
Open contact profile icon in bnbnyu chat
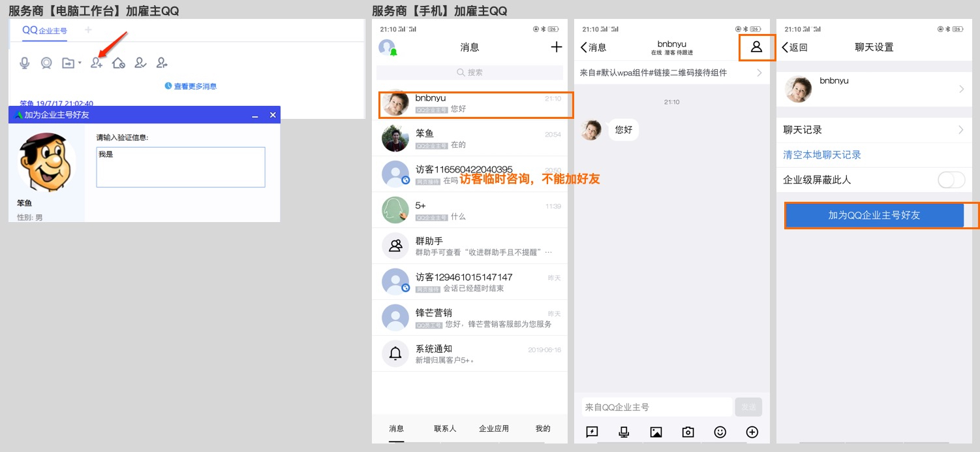(757, 47)
